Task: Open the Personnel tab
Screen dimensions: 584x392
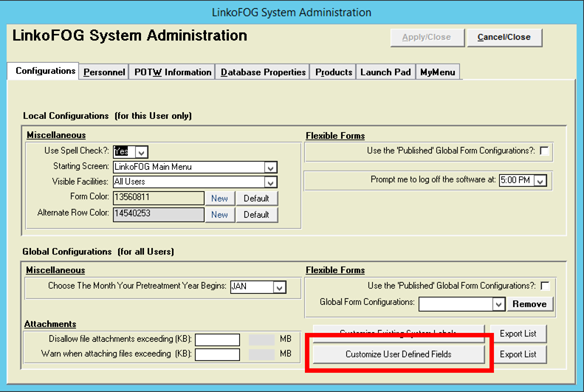Action: [104, 72]
